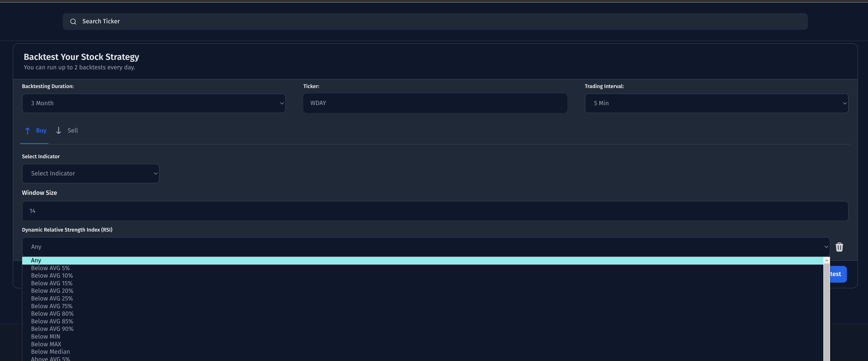Image resolution: width=868 pixels, height=361 pixels.
Task: Select the Below Median option
Action: pyautogui.click(x=51, y=352)
